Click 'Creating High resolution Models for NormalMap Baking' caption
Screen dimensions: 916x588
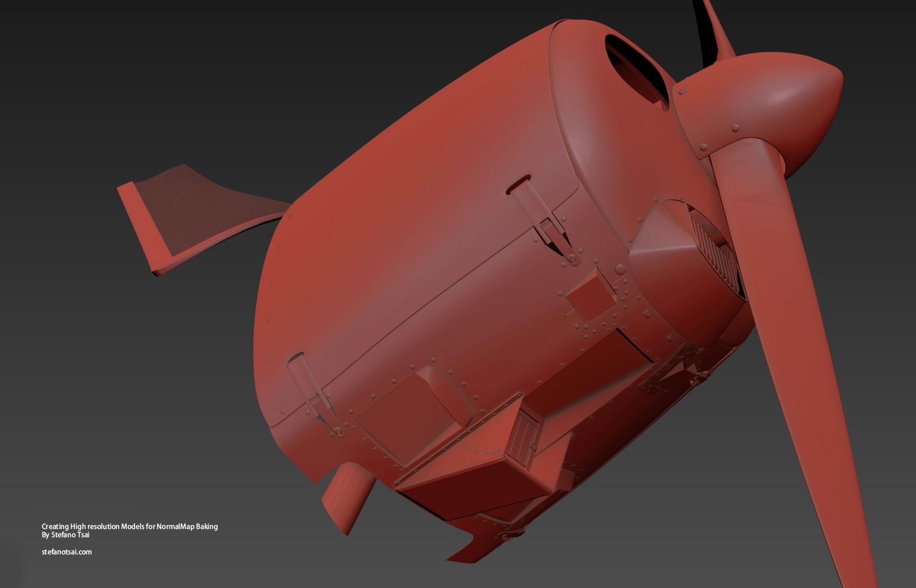click(x=129, y=526)
